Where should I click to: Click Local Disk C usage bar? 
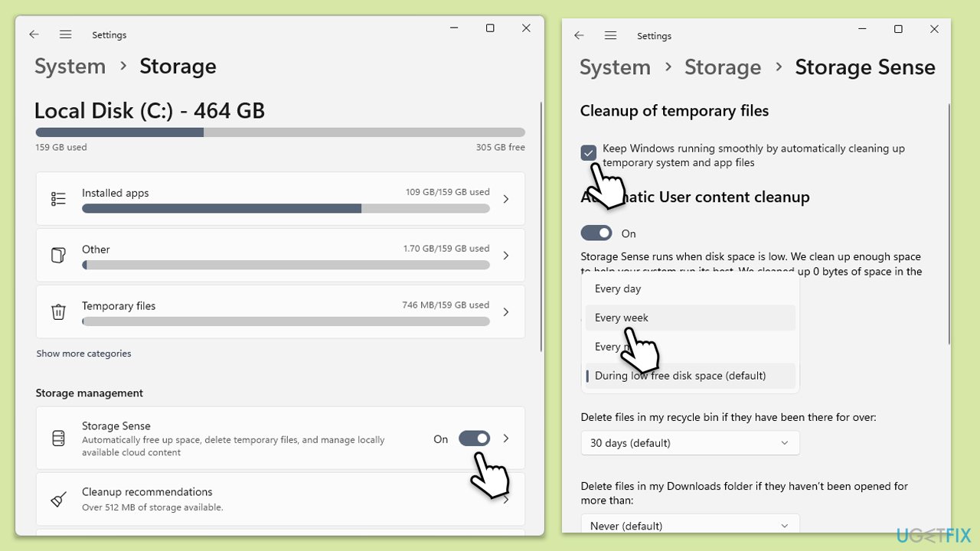(x=280, y=132)
